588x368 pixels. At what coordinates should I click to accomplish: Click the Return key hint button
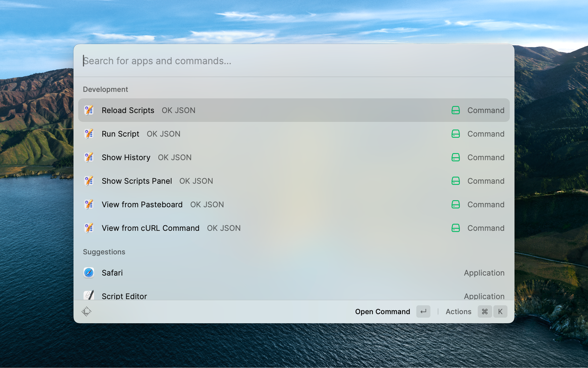tap(423, 311)
